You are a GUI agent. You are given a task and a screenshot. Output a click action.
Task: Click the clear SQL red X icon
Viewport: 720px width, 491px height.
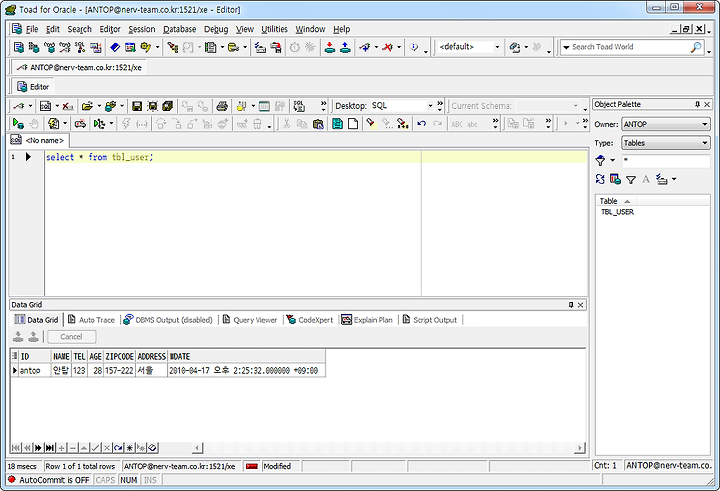(68, 107)
